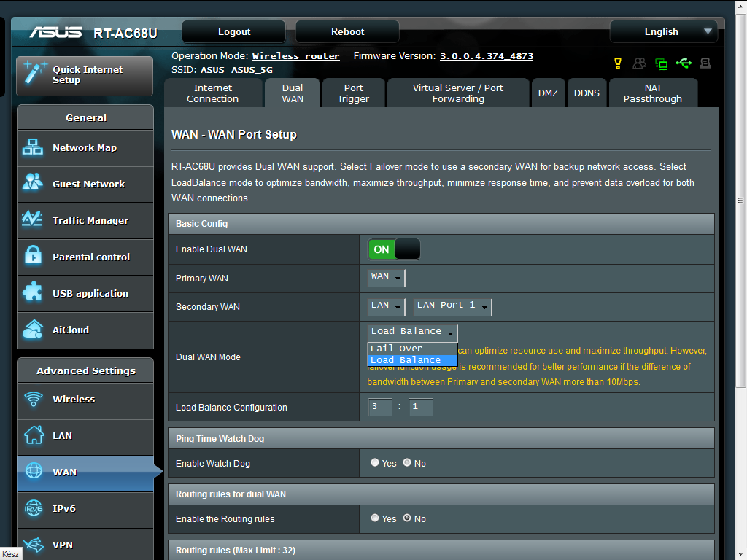This screenshot has height=560, width=747.
Task: Switch to the DMZ tab
Action: [548, 93]
